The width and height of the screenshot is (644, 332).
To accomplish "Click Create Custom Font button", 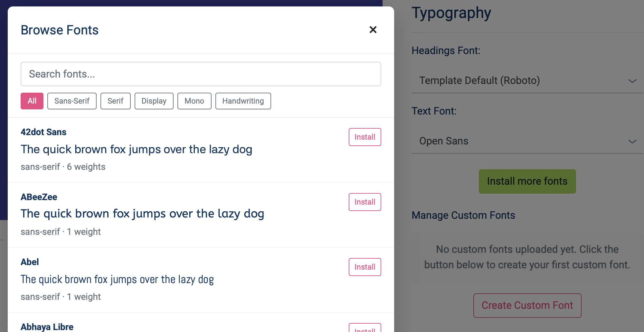I will [x=527, y=305].
